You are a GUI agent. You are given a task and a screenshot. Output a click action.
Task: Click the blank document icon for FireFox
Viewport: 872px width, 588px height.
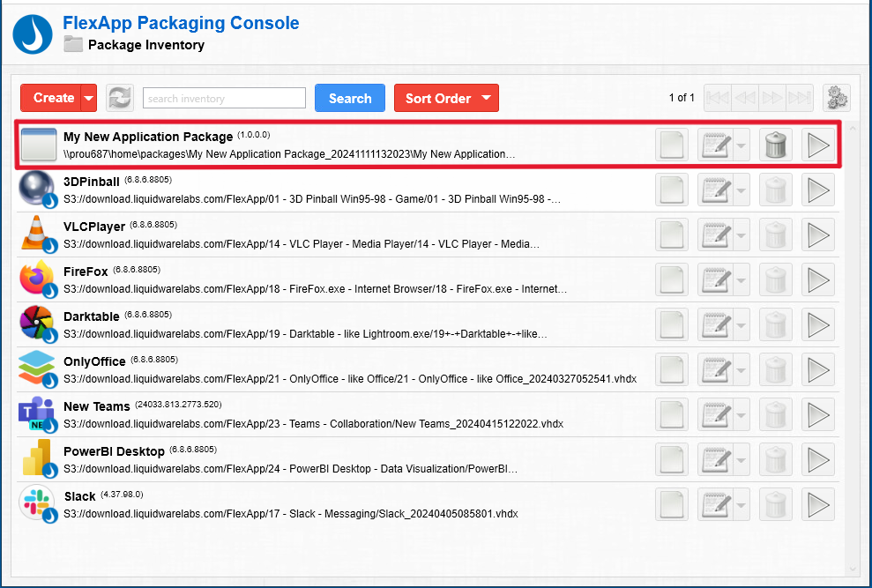[672, 279]
